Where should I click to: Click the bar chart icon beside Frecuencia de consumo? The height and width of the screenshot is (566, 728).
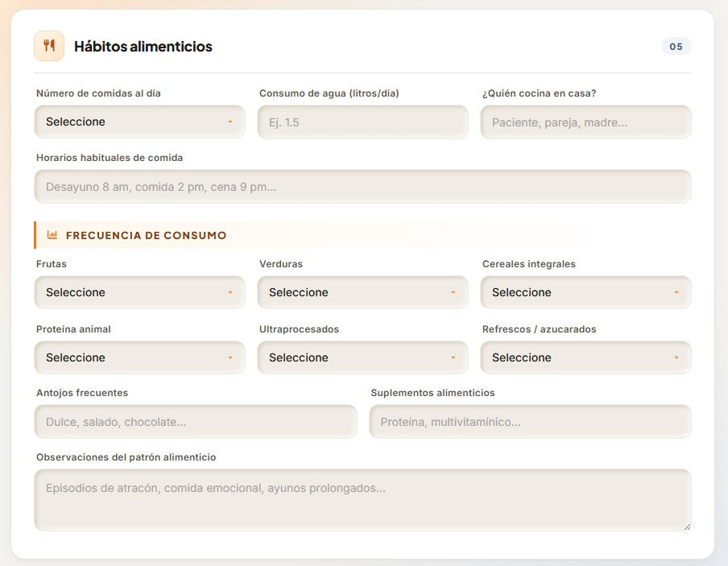[x=52, y=235]
